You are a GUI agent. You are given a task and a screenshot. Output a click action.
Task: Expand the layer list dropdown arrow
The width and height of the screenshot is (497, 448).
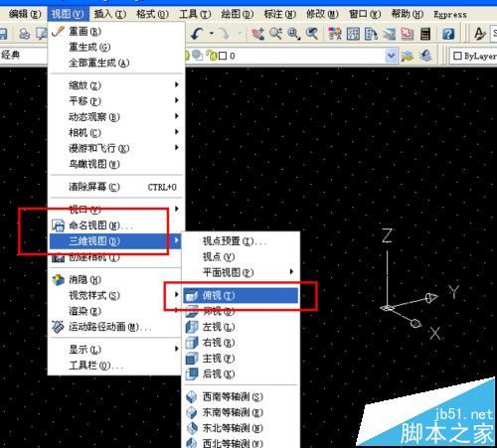pos(391,56)
